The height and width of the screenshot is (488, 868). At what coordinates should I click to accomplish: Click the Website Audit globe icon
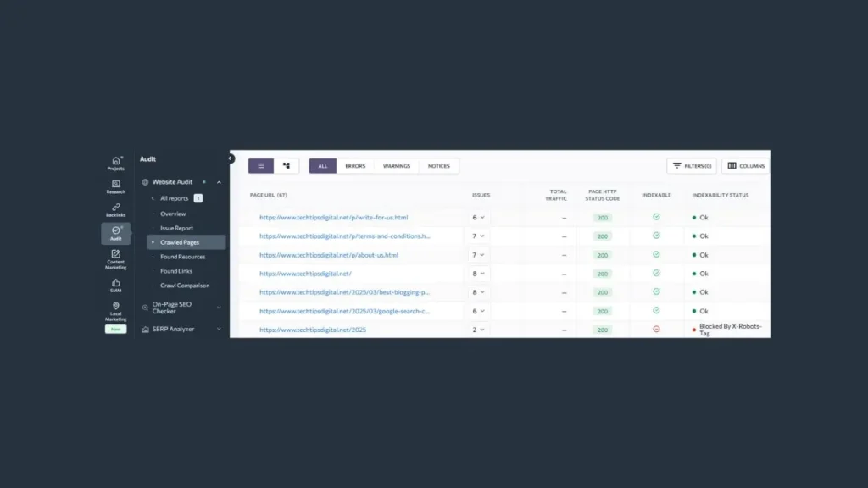[145, 182]
